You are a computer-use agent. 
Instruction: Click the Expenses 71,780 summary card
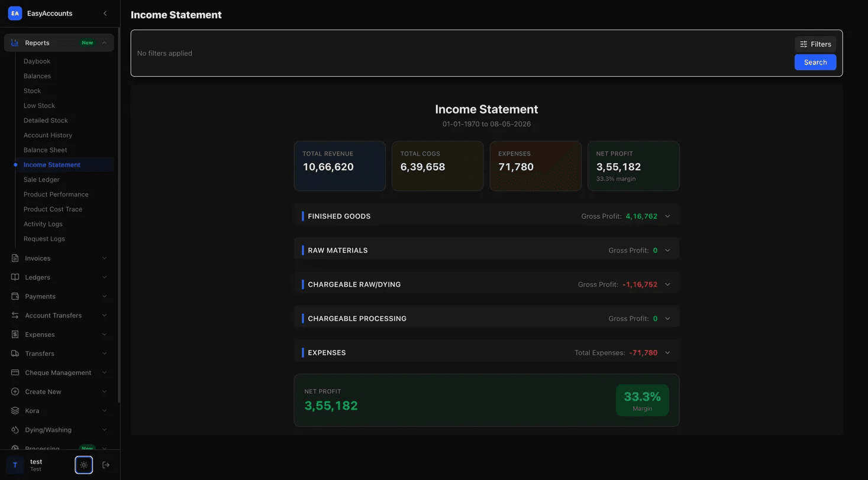pyautogui.click(x=535, y=166)
